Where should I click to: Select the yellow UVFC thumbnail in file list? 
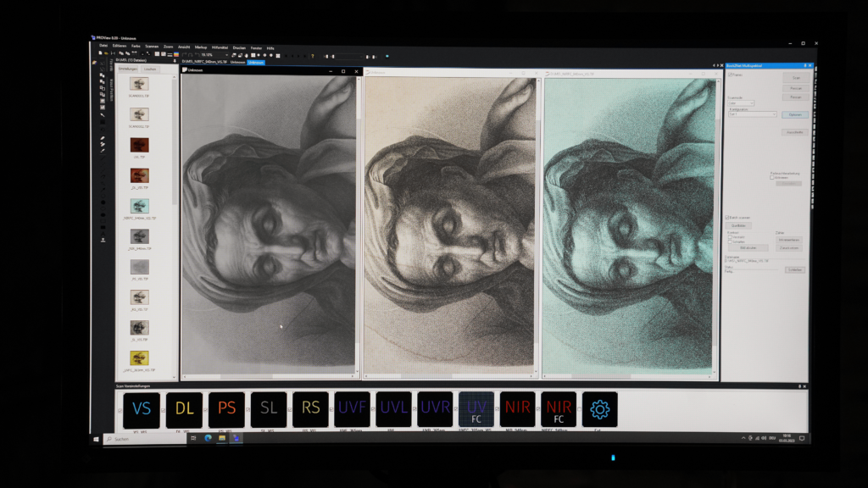(140, 358)
